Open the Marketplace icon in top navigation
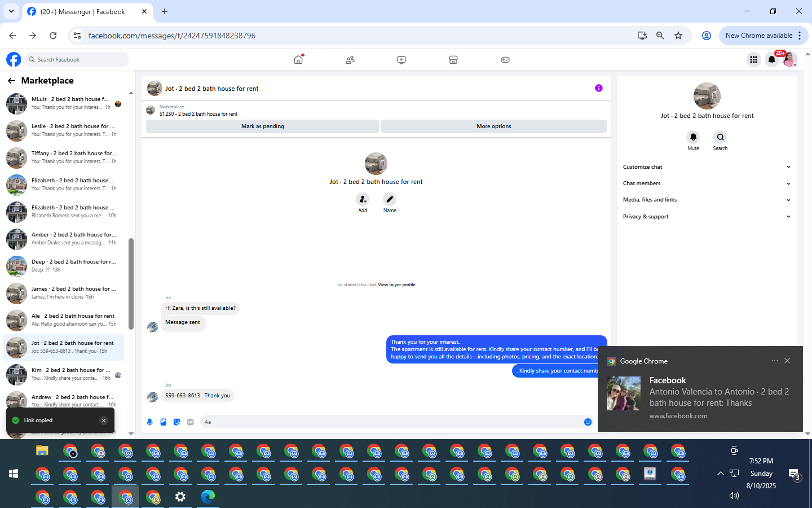 coord(453,59)
